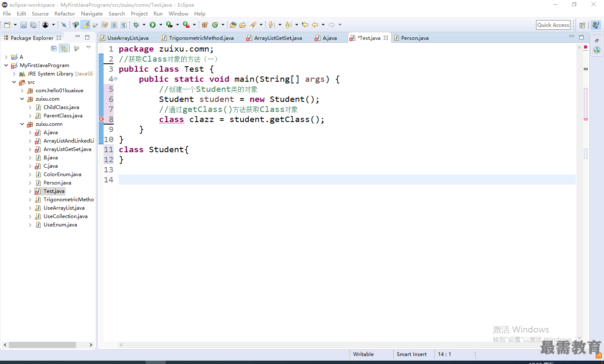The width and height of the screenshot is (604, 364).
Task: Maximize the editor area
Action: (581, 37)
